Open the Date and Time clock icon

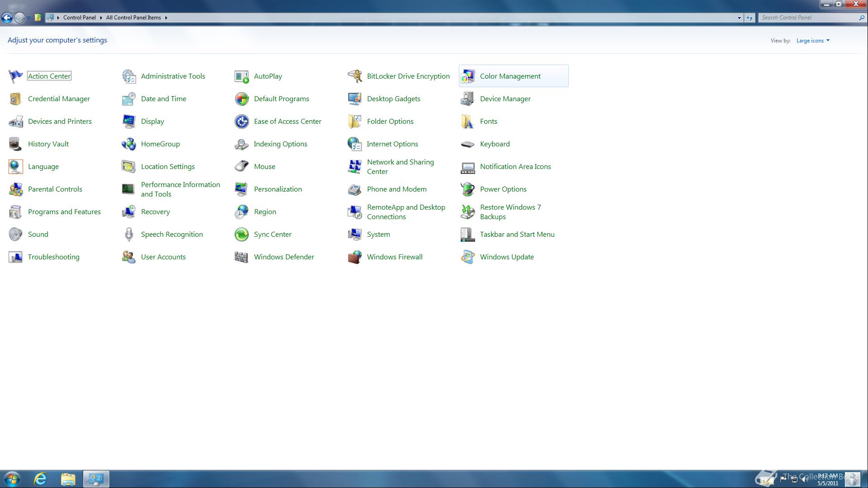[x=128, y=99]
